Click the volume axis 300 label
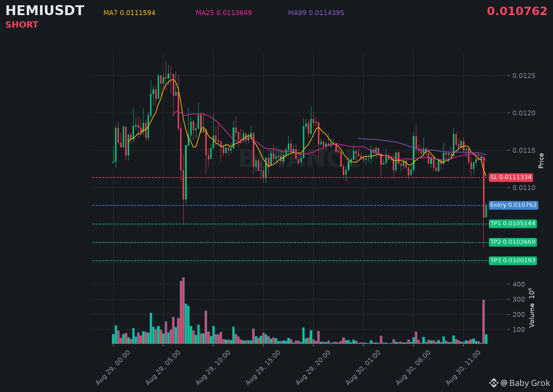The height and width of the screenshot is (392, 553). (519, 299)
